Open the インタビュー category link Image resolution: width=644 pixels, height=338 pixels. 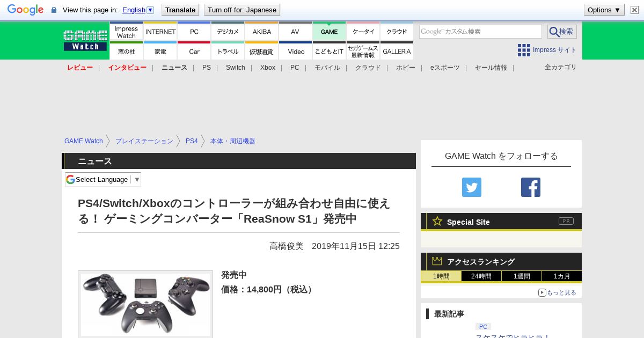click(x=127, y=68)
